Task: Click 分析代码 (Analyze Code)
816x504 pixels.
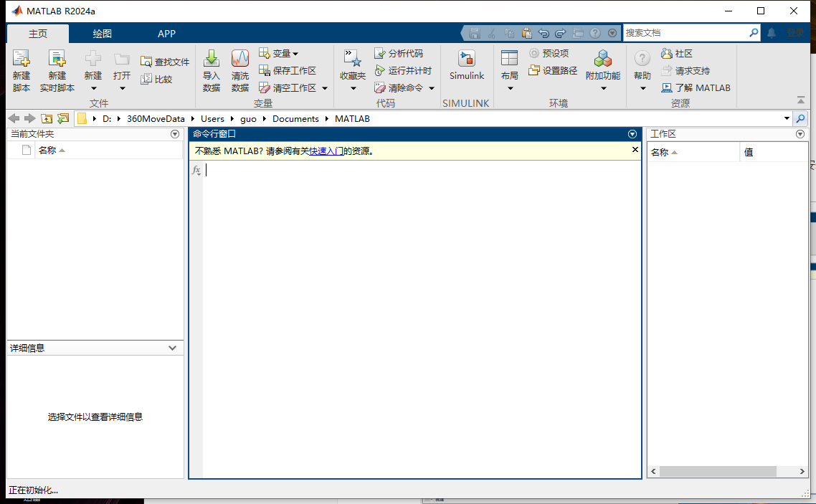Action: pyautogui.click(x=399, y=53)
